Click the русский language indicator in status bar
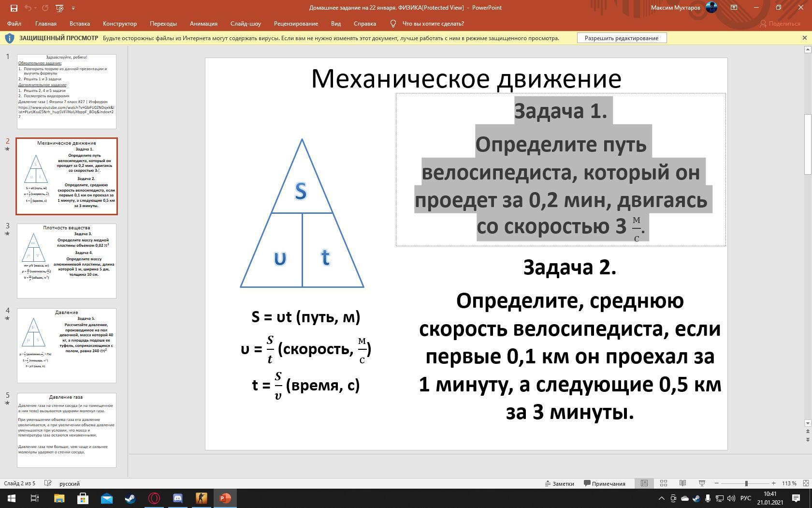This screenshot has width=812, height=508. point(70,483)
